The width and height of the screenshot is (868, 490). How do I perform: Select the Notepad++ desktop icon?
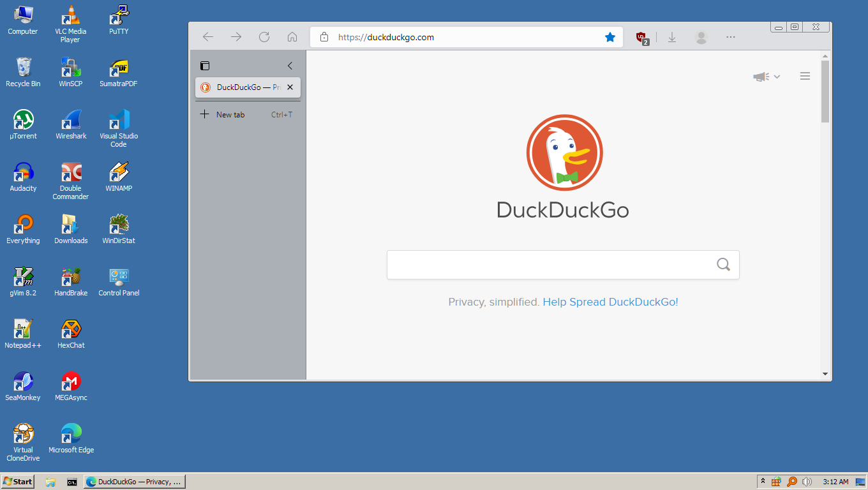point(23,334)
